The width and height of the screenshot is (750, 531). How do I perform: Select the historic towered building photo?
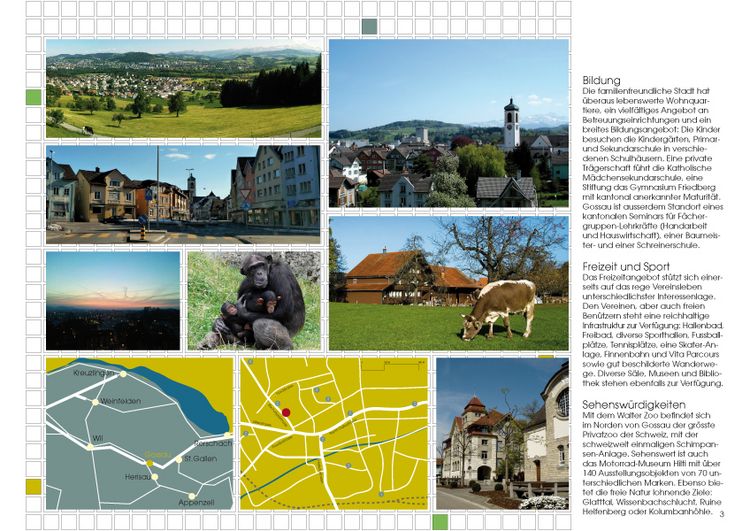(x=502, y=434)
